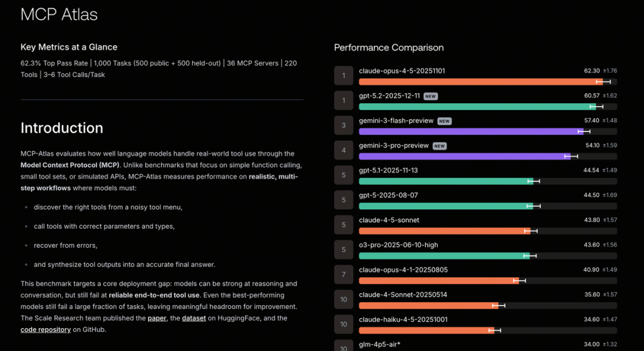Click the orange score bar for claude-opus-4-5-20251101

477,82
